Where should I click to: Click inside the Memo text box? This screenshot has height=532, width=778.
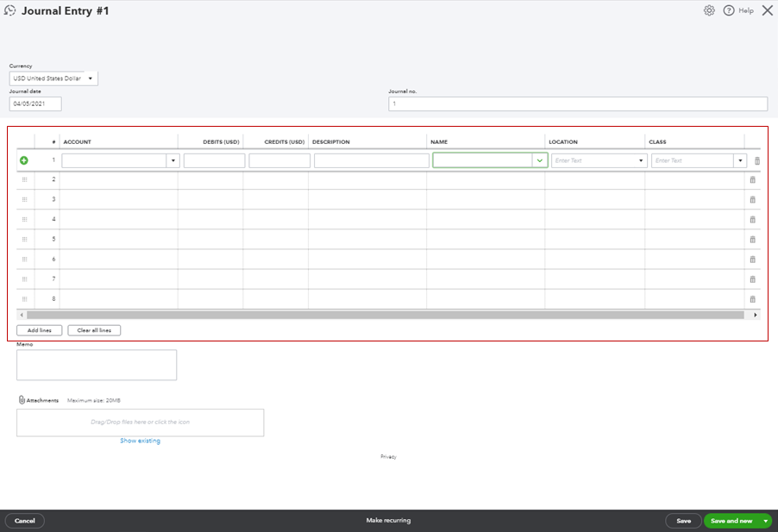[x=95, y=364]
